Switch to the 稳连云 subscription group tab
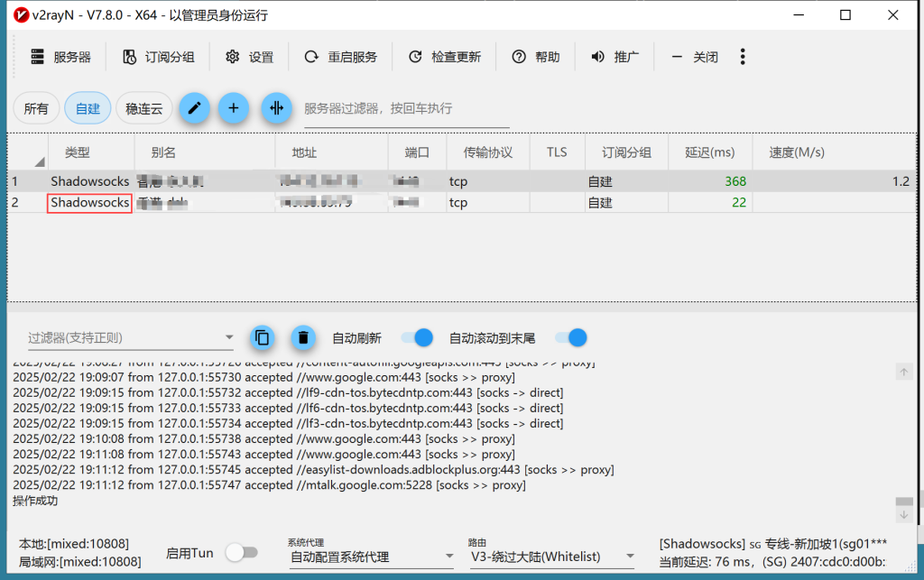 pyautogui.click(x=144, y=108)
